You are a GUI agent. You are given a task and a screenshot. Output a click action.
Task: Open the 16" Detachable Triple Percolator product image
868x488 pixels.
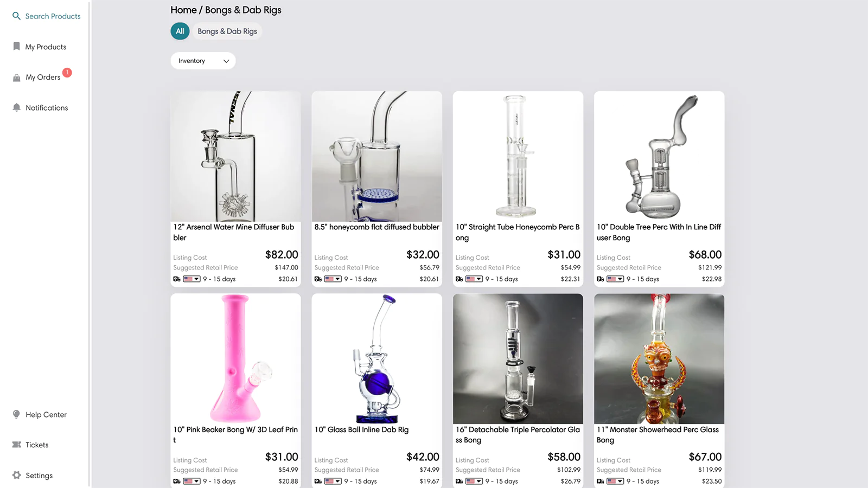click(x=518, y=358)
